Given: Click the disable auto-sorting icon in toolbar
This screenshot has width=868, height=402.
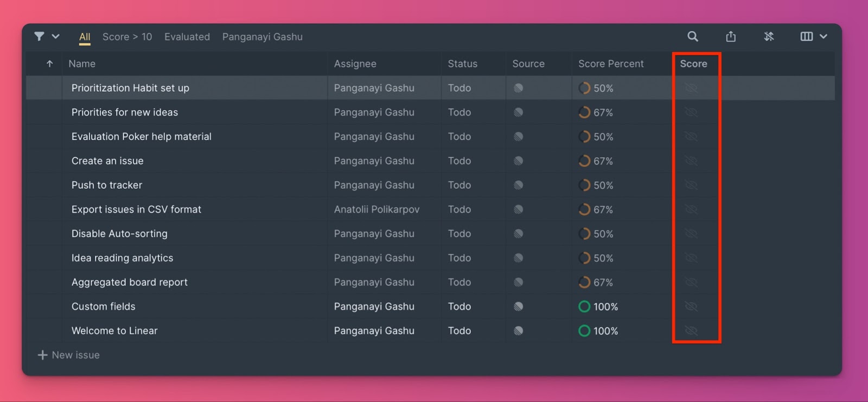Looking at the screenshot, I should [x=769, y=36].
